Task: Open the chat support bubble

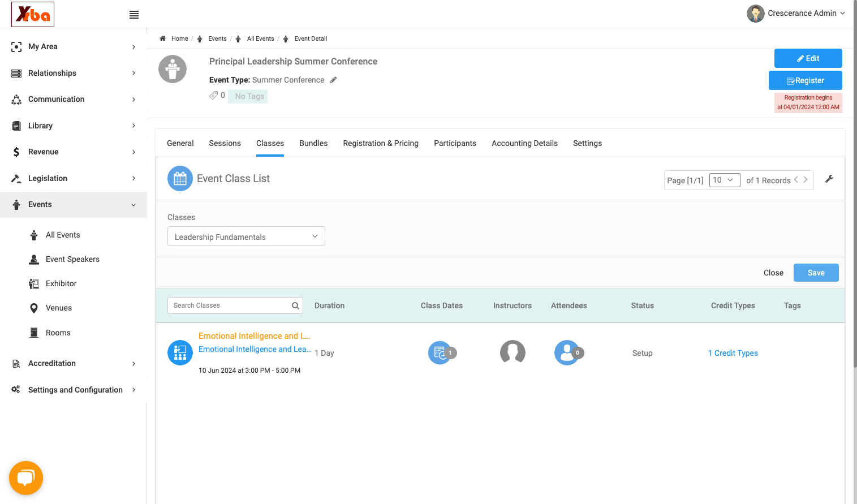Action: [x=26, y=478]
